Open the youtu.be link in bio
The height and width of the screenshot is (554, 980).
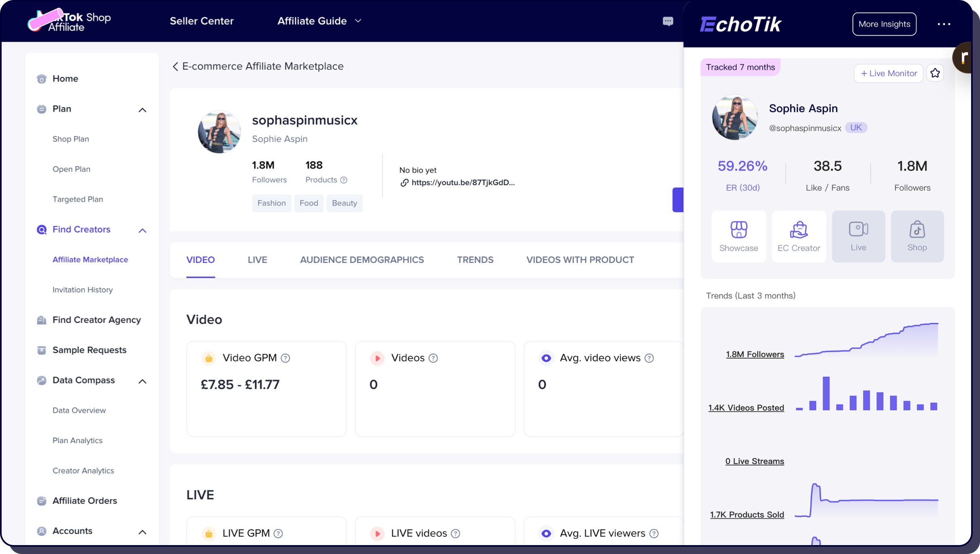tap(462, 182)
